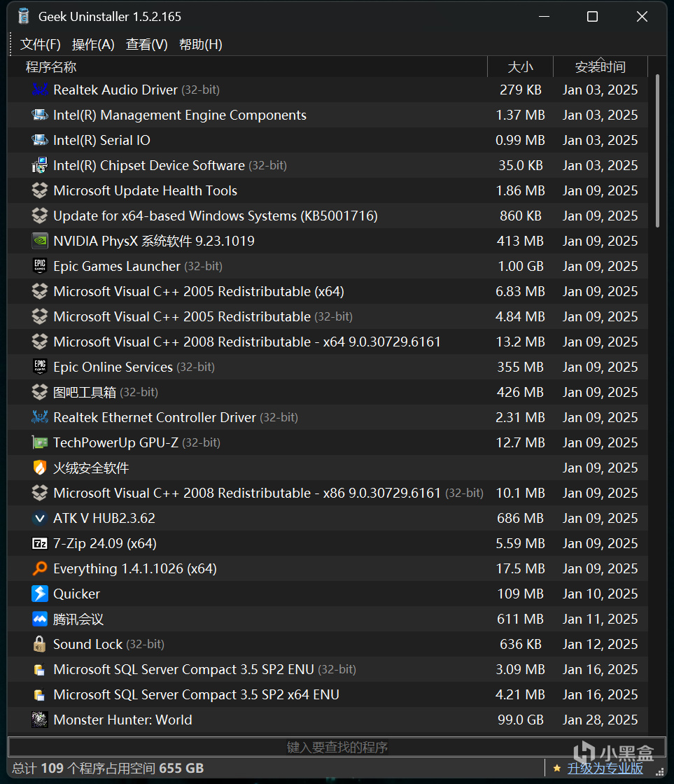The width and height of the screenshot is (674, 784).
Task: Click the vertical scrollbar thumb
Action: [657, 151]
